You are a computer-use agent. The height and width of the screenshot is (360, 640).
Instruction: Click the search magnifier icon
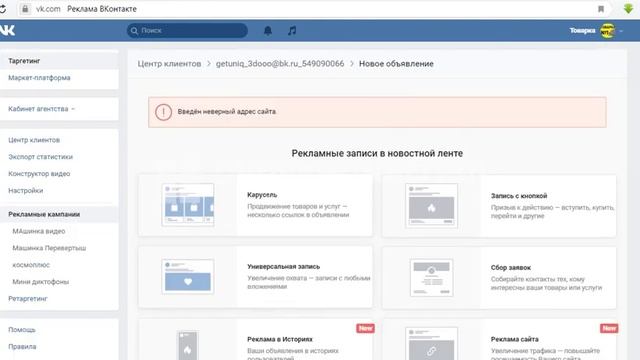pos(134,31)
